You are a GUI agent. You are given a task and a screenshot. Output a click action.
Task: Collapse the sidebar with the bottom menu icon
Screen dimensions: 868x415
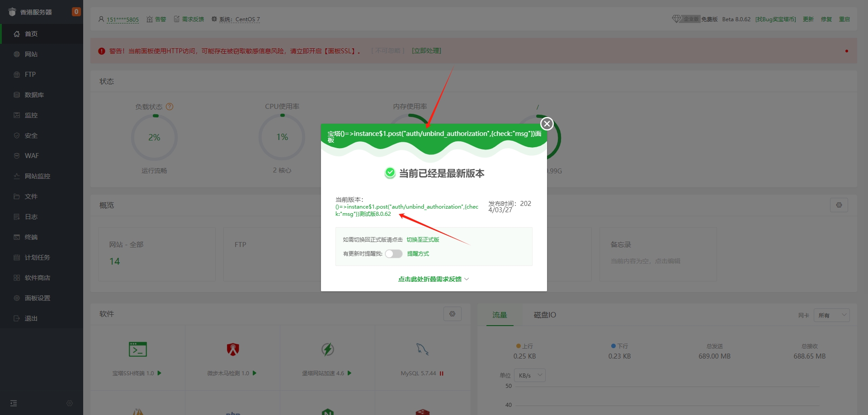[x=14, y=403]
